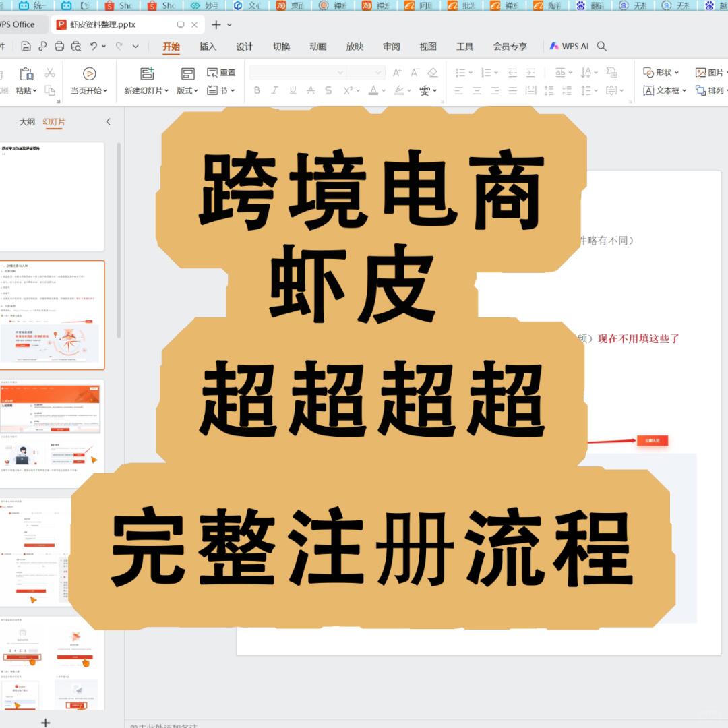Click the screen icon on the document tab

181,25
